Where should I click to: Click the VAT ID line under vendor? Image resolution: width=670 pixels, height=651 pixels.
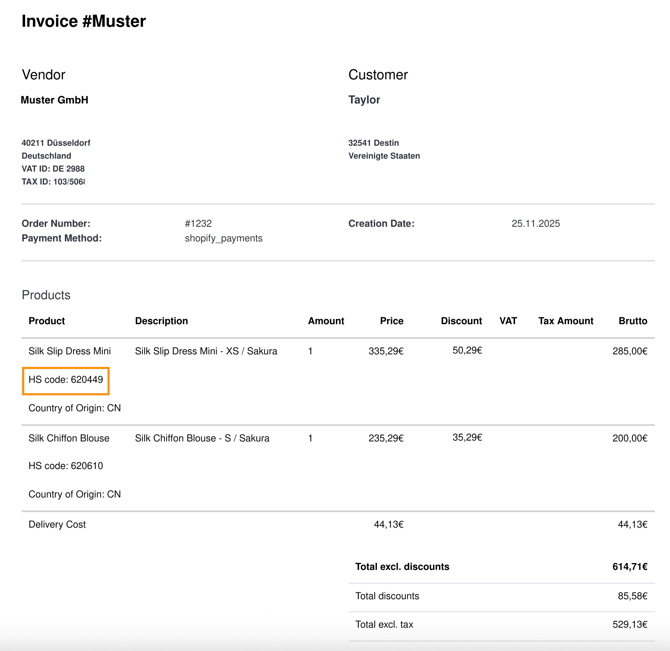(x=53, y=169)
